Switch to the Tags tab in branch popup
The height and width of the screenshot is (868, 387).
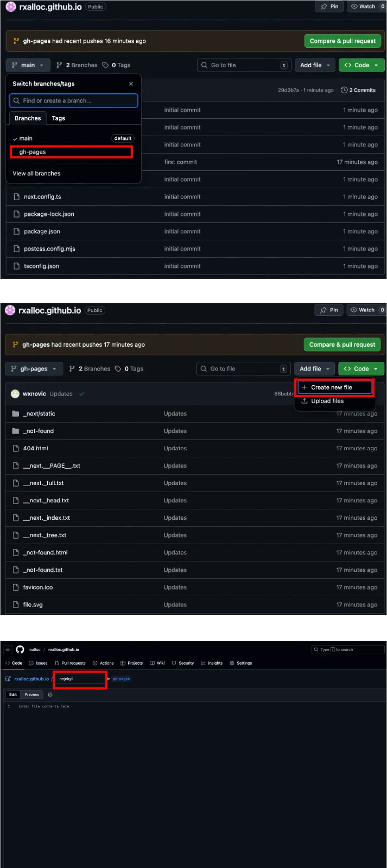59,118
